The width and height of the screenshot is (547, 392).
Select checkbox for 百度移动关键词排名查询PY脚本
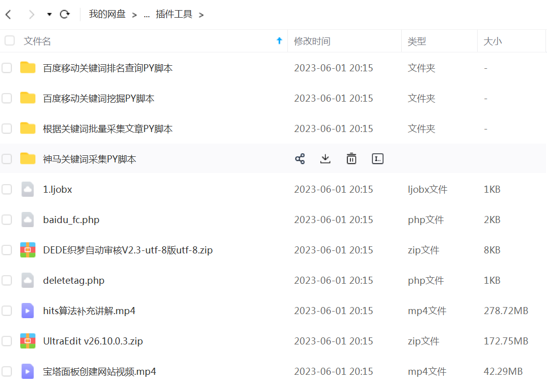(x=7, y=68)
